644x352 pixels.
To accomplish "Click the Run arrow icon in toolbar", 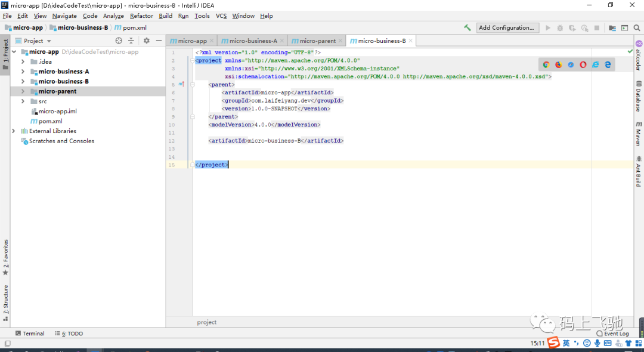I will pos(547,28).
